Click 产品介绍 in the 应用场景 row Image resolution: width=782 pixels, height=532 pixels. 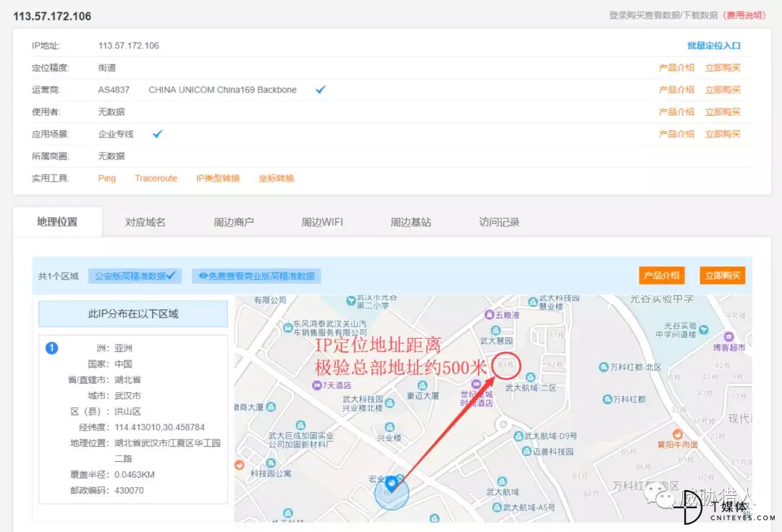click(x=676, y=134)
